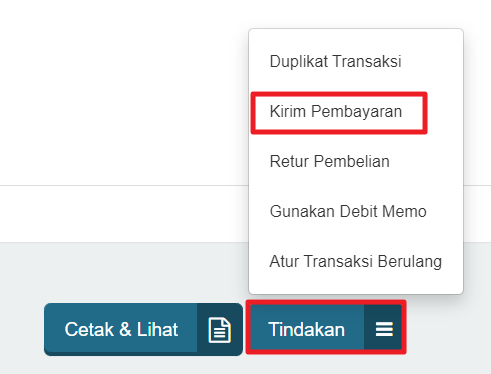Screen dimensions: 491x374
Task: Expand the Cetak & Lihat print options
Action: pyautogui.click(x=143, y=329)
